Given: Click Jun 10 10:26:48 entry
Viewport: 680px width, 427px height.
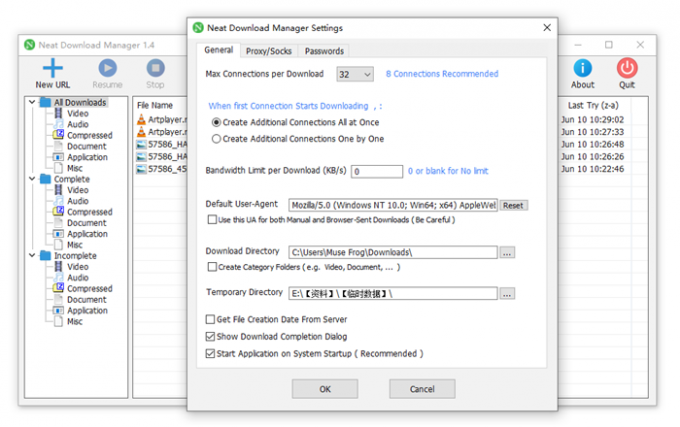Looking at the screenshot, I should point(592,144).
